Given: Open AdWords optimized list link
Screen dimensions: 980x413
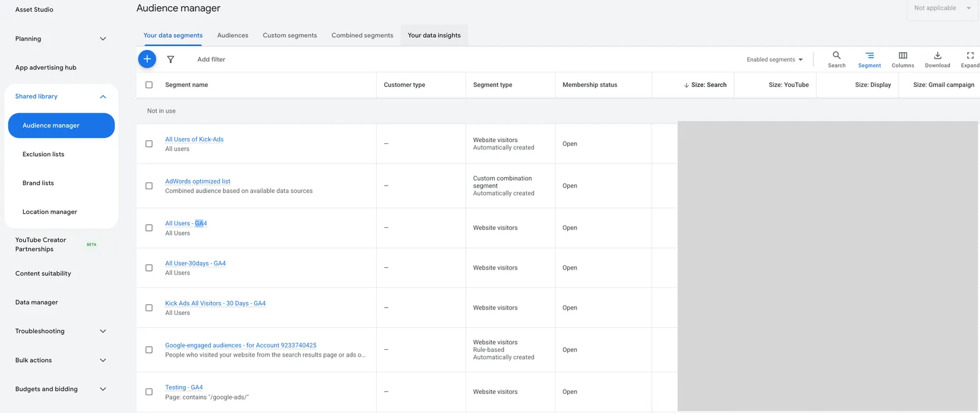Looking at the screenshot, I should tap(197, 181).
